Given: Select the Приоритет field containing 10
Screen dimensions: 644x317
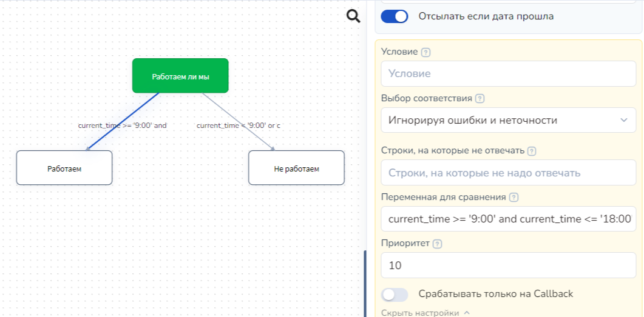Looking at the screenshot, I should [508, 265].
